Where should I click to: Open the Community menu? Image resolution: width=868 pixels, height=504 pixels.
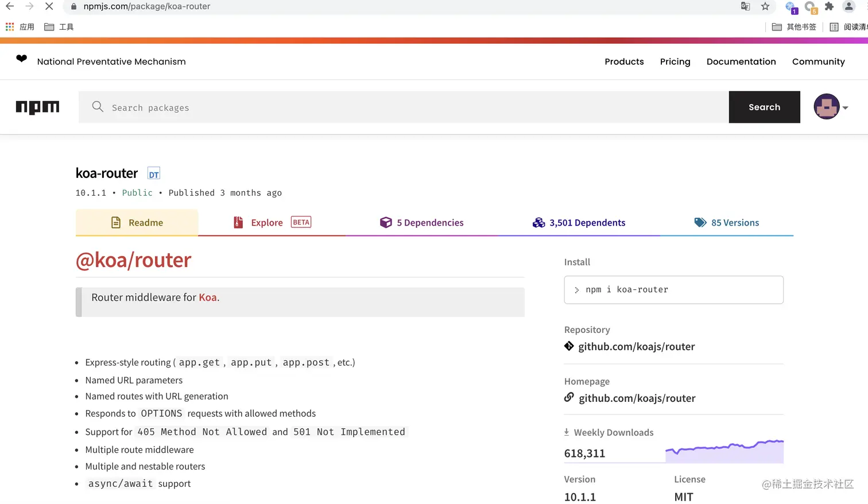point(819,61)
